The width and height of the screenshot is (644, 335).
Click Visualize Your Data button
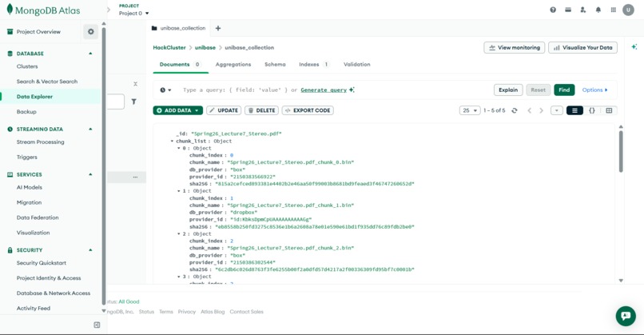582,48
